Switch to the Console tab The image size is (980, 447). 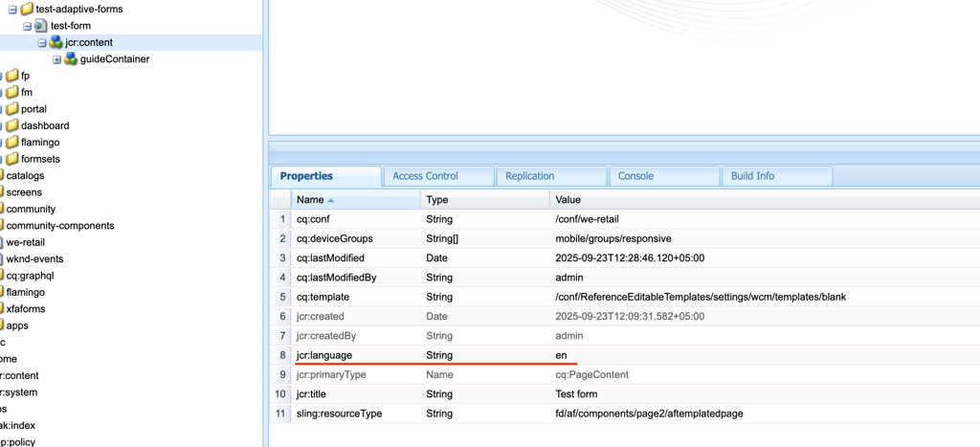pos(635,176)
